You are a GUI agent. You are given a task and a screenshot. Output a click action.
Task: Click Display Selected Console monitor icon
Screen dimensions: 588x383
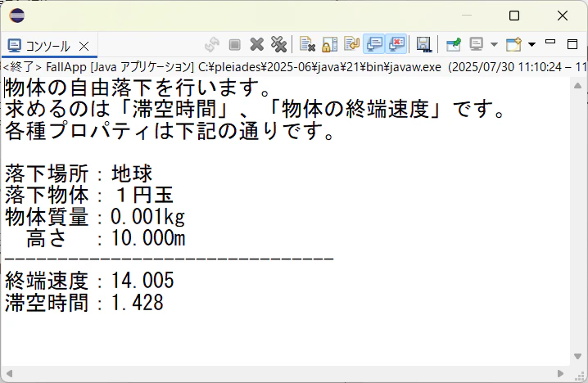(477, 44)
